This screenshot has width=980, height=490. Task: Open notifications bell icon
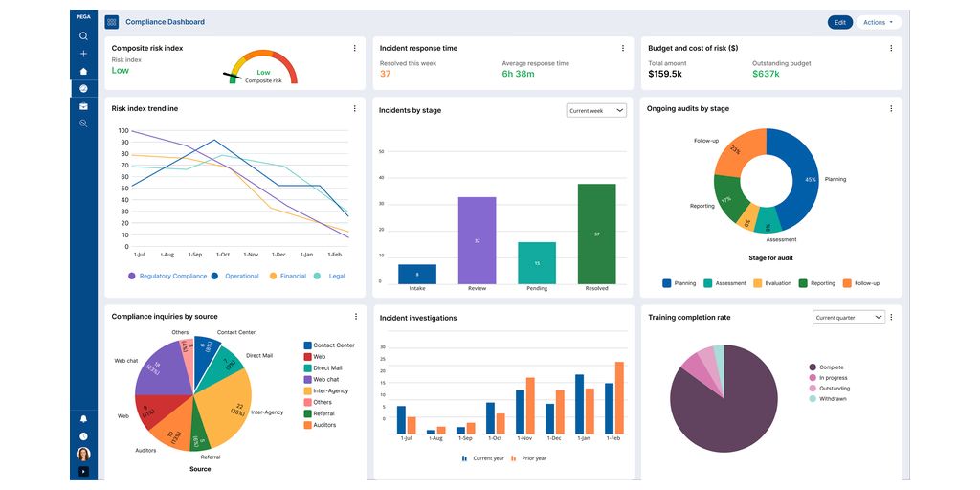83,419
